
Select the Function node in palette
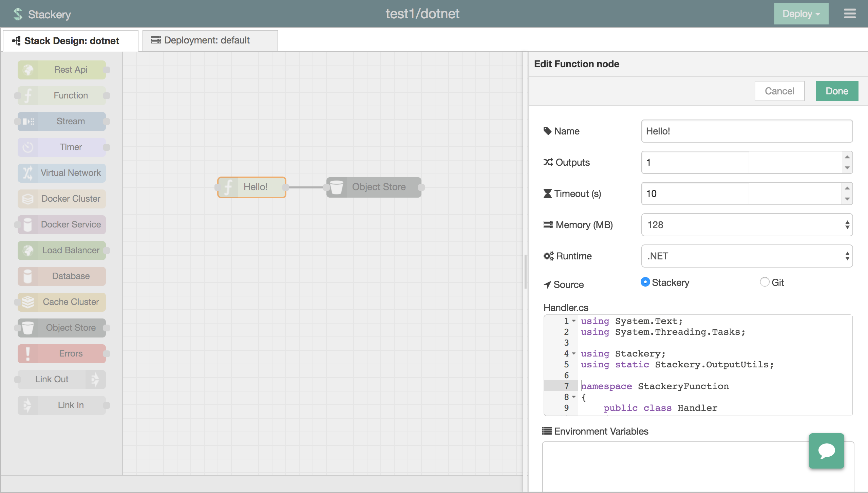point(62,95)
